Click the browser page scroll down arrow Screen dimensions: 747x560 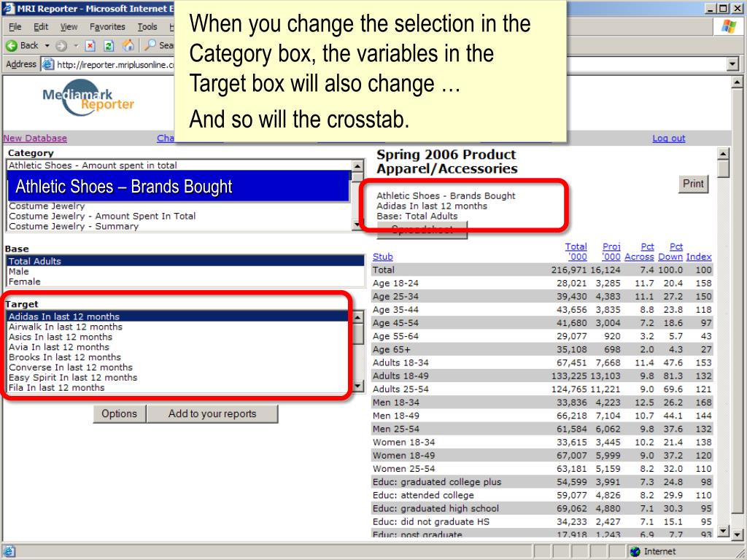coord(737,533)
